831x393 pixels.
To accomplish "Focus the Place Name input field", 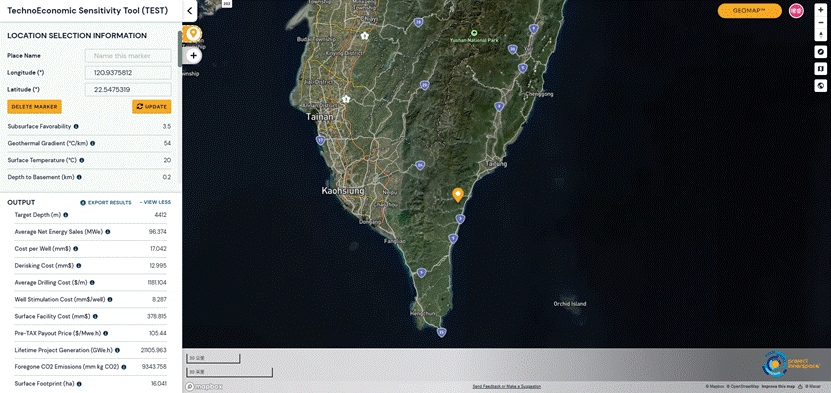I will 128,56.
